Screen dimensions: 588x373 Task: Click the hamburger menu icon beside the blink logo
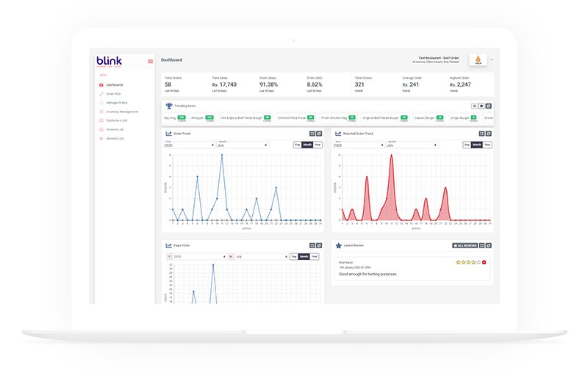click(x=151, y=61)
